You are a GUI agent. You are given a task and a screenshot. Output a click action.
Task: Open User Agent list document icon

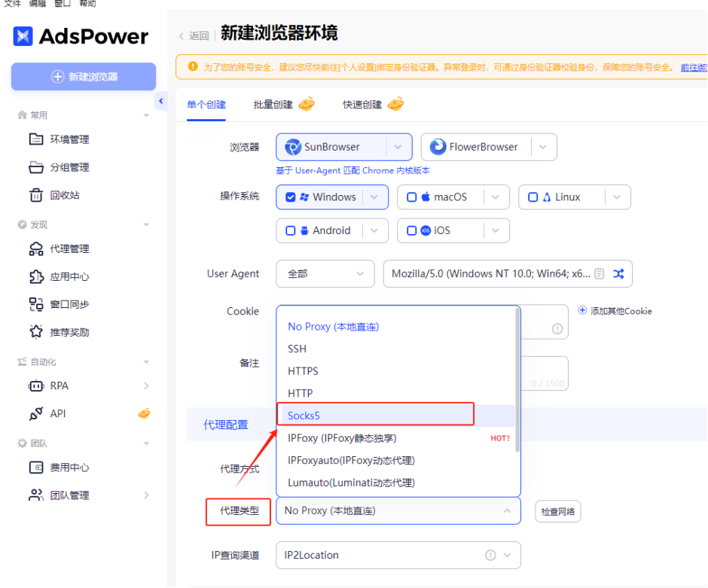coord(600,273)
